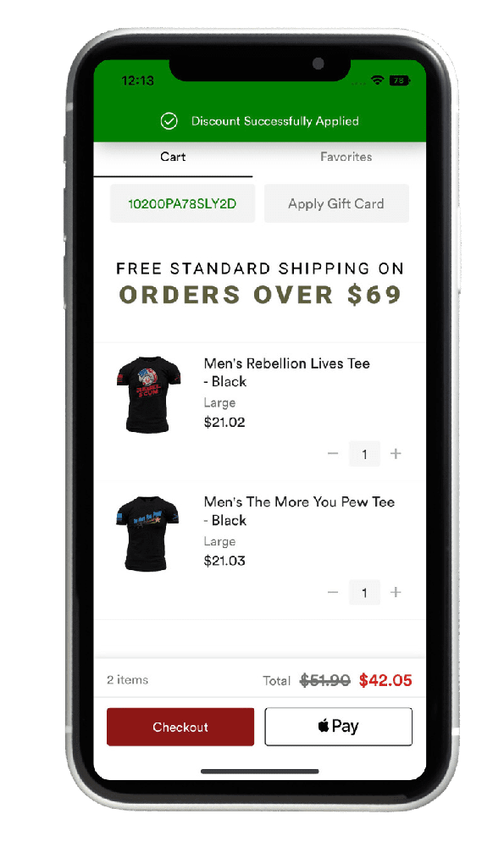Open the Rebellion Lives Tee thumbnail
Viewport: 504px width, 847px height.
pyautogui.click(x=148, y=395)
